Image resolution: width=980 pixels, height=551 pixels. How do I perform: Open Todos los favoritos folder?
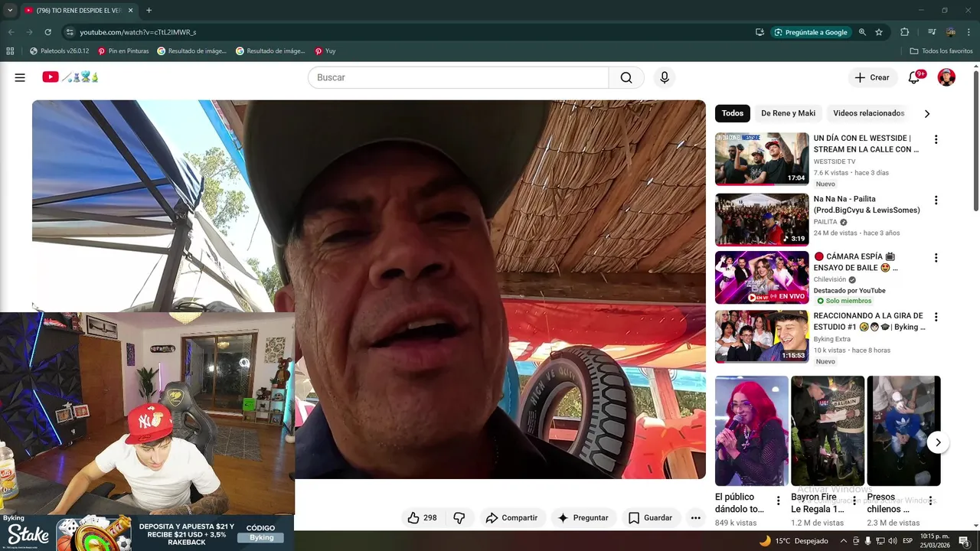[941, 51]
